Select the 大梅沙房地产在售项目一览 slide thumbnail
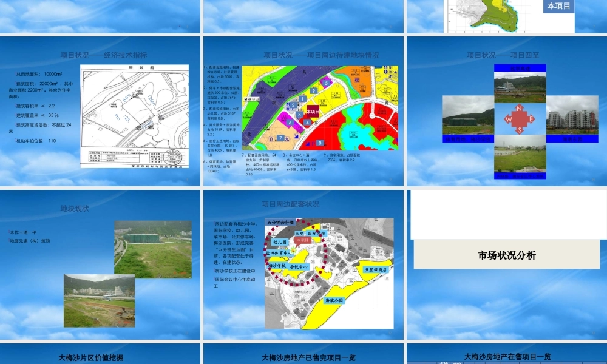This screenshot has height=364, width=607. 507,354
